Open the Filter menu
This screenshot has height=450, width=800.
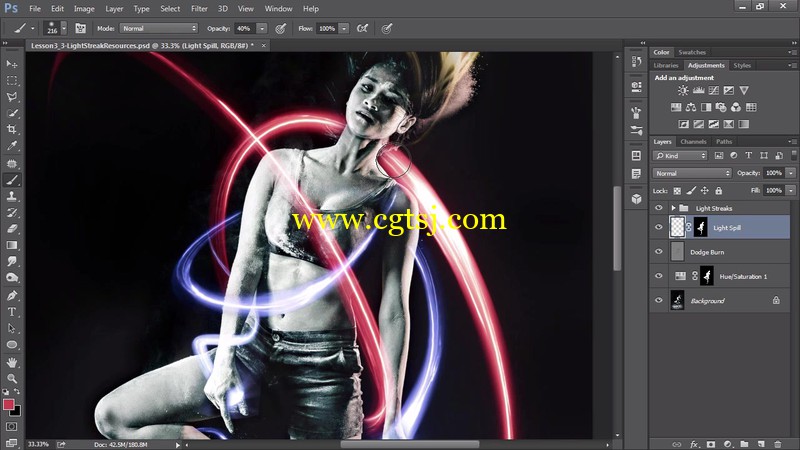pos(199,9)
